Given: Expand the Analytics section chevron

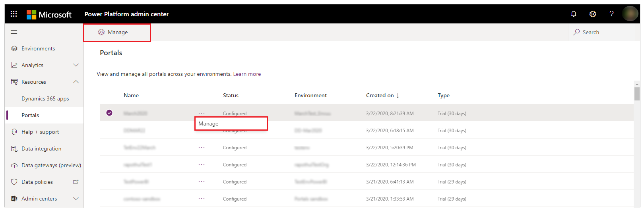Looking at the screenshot, I should click(76, 65).
